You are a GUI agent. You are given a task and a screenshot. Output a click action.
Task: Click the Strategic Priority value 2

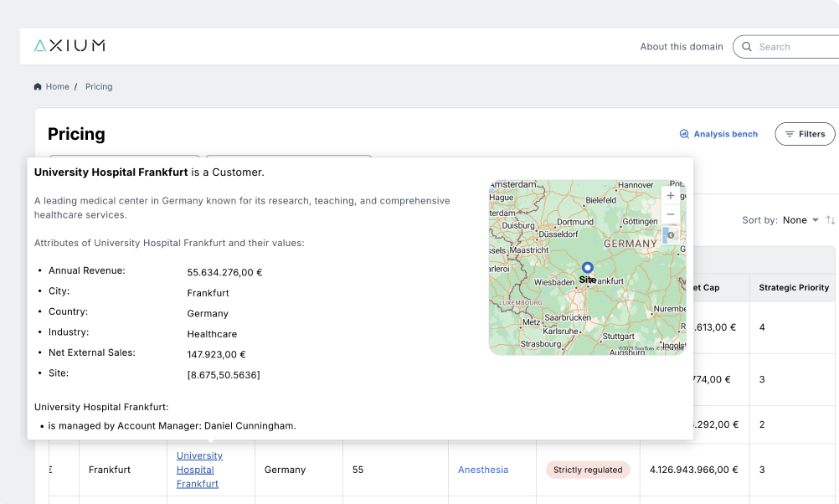tap(762, 424)
